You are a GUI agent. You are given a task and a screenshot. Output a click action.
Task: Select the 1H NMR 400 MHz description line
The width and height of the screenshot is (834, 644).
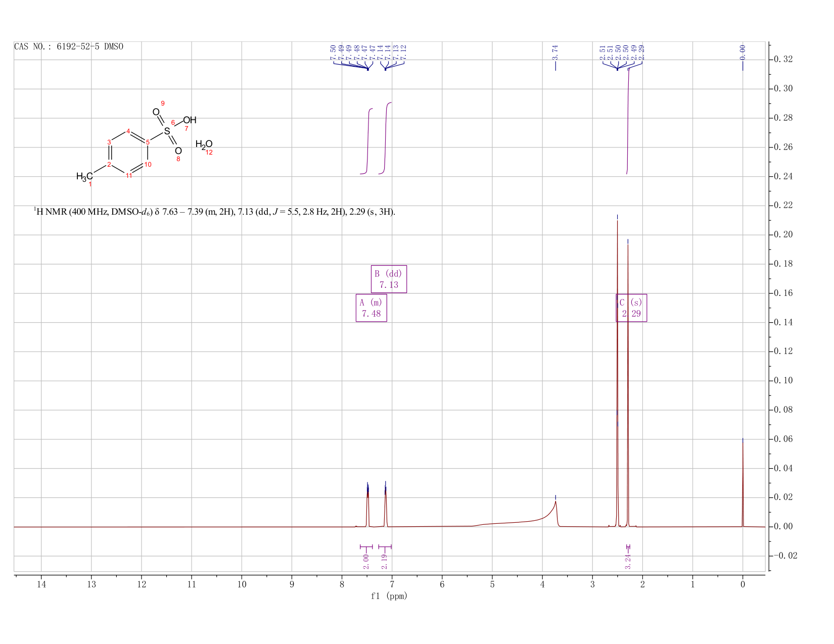[x=215, y=212]
